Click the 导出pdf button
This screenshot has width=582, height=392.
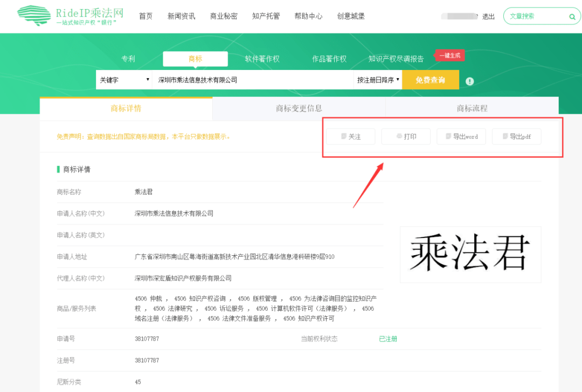tap(516, 136)
